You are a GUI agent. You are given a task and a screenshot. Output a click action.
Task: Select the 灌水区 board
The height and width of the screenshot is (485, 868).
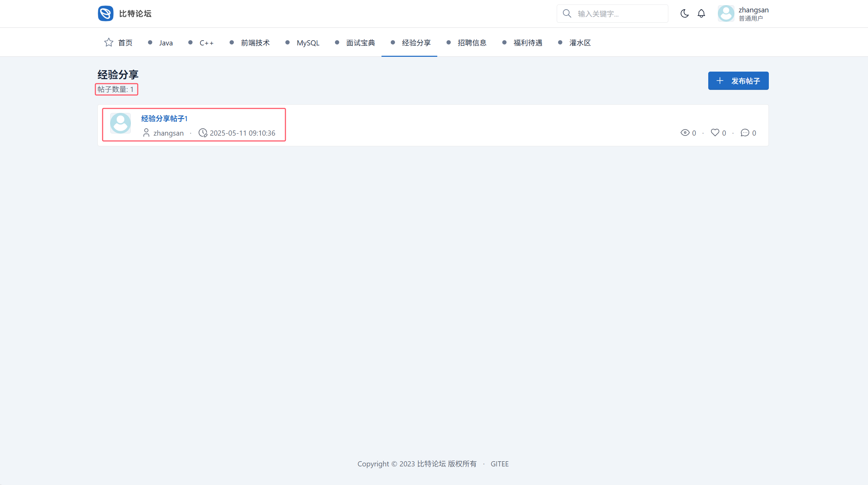[580, 43]
